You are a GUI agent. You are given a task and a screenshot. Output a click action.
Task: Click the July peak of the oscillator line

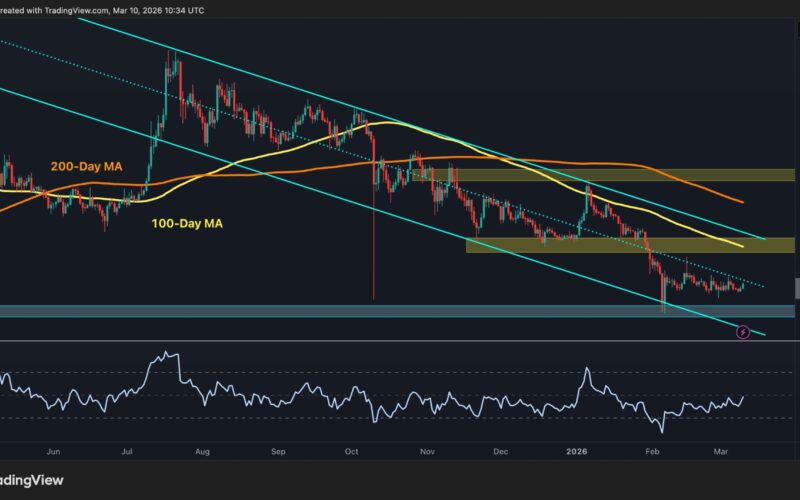pyautogui.click(x=159, y=355)
